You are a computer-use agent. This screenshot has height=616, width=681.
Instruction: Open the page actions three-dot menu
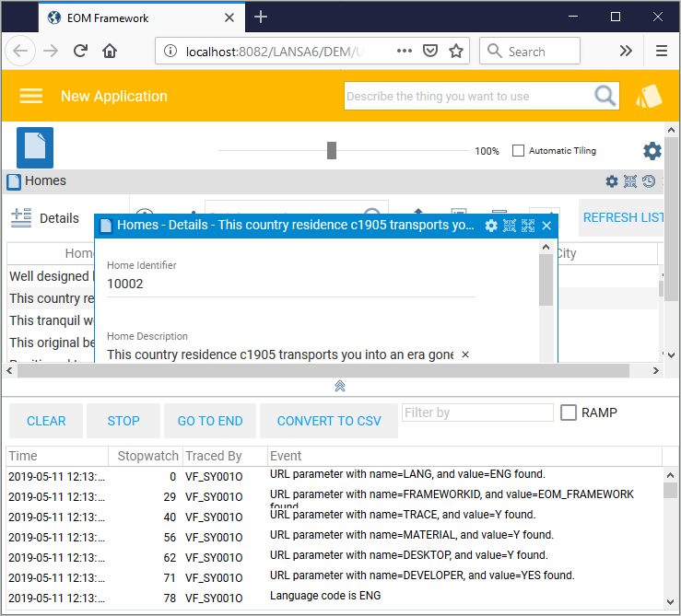coord(404,52)
